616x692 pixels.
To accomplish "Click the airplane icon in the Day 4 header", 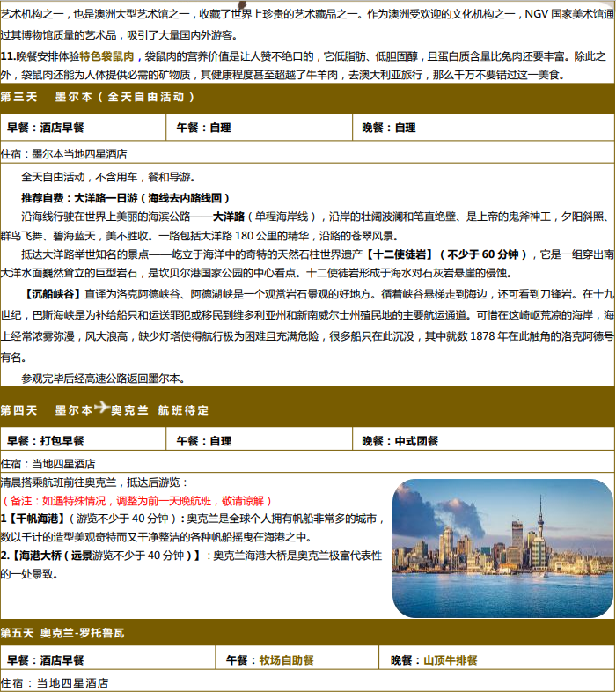I will click(x=101, y=409).
